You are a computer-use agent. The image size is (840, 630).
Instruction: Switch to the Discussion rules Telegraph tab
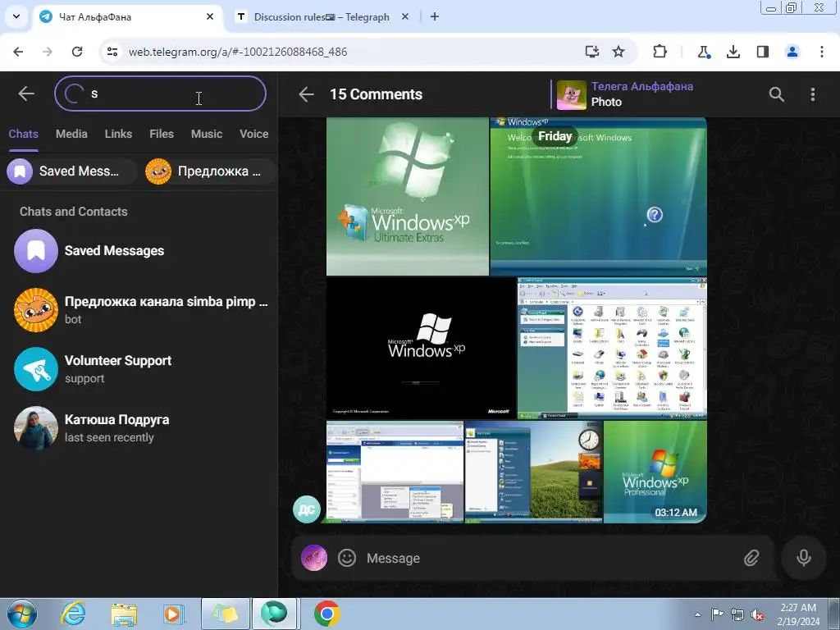coord(322,16)
